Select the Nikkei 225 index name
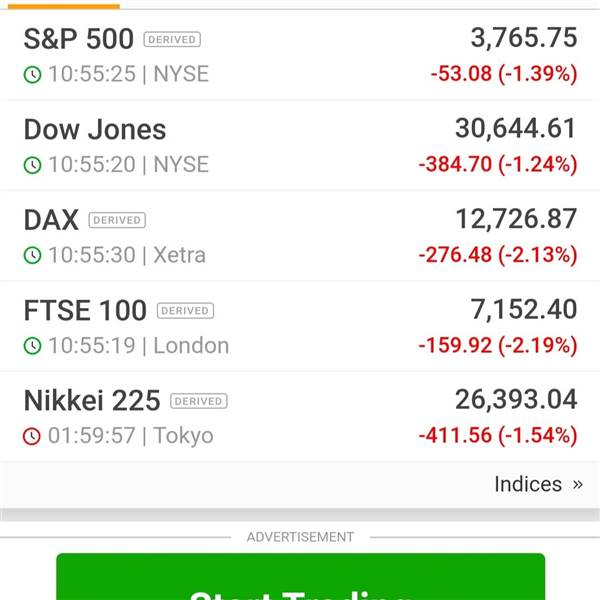This screenshot has height=600, width=600. [x=92, y=401]
